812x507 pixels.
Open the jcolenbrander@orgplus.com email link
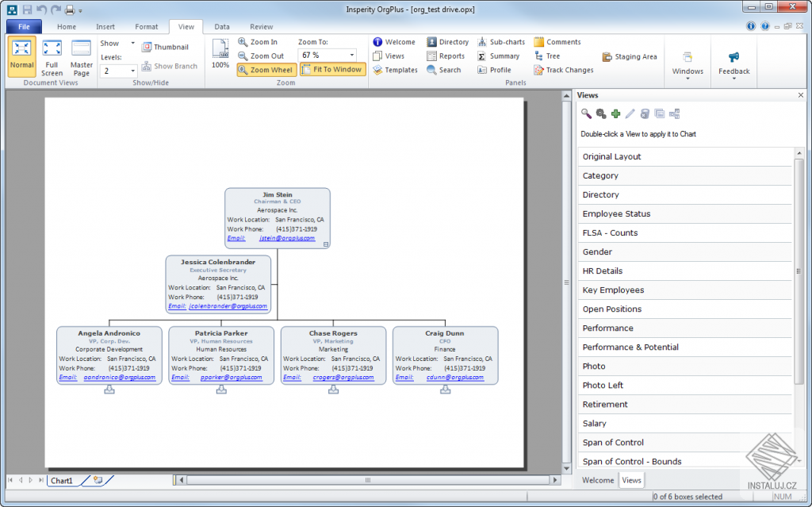pos(228,305)
